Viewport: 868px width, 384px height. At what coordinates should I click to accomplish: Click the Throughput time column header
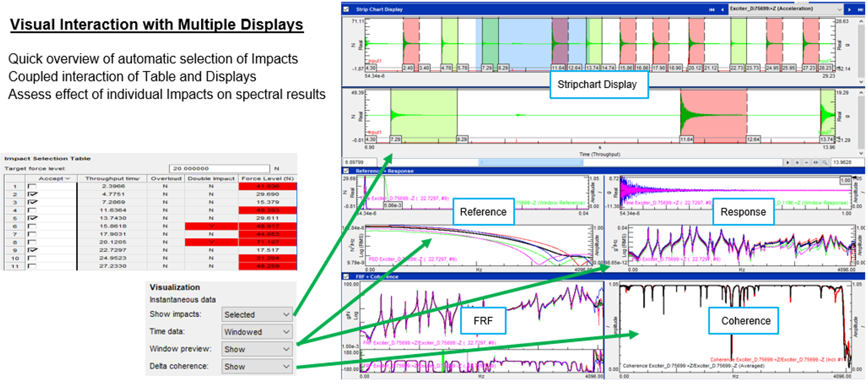coord(112,179)
